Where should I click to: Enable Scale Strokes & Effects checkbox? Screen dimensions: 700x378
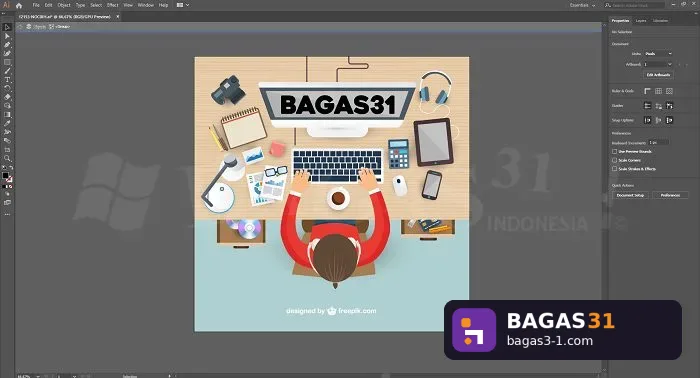tap(615, 169)
